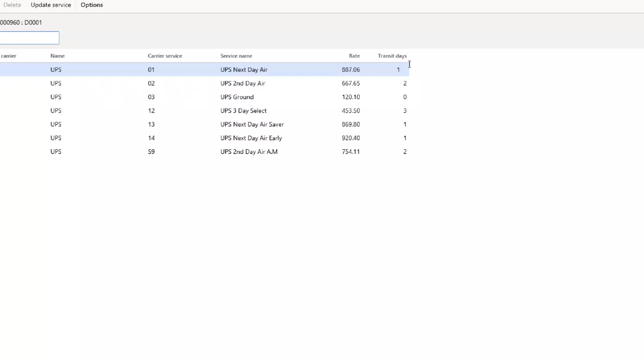Click the rate value 667.65
This screenshot has height=362, width=644.
point(351,83)
